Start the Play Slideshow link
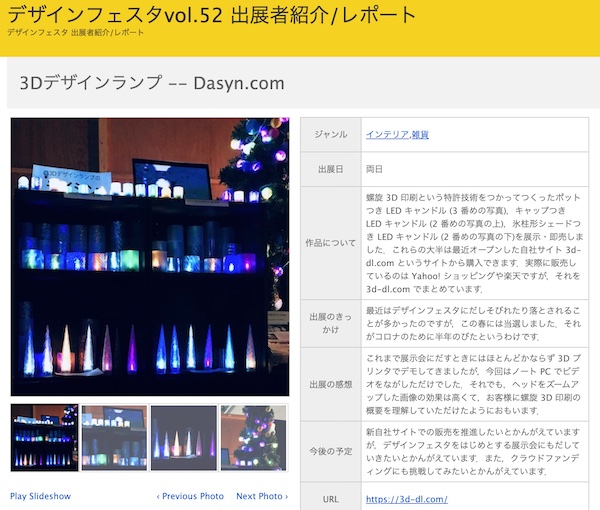The image size is (600, 510). click(x=41, y=496)
